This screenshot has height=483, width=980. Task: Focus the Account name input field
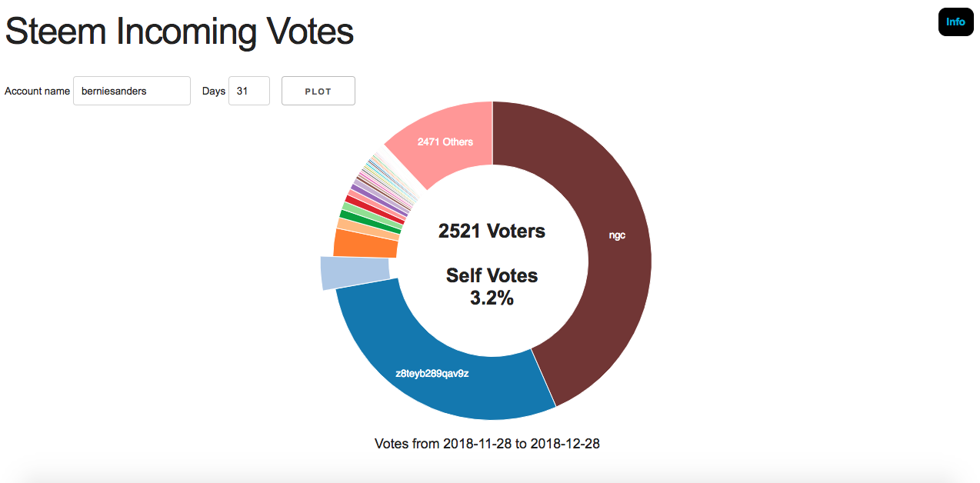pyautogui.click(x=132, y=91)
